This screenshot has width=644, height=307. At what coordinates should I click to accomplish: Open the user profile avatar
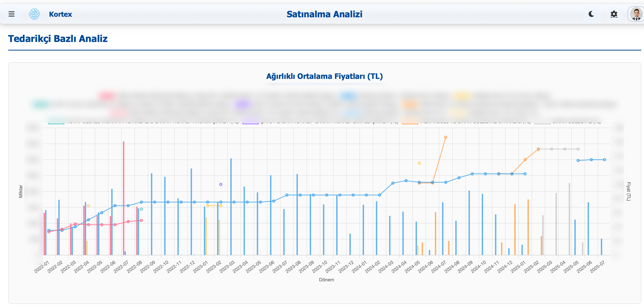(x=636, y=14)
